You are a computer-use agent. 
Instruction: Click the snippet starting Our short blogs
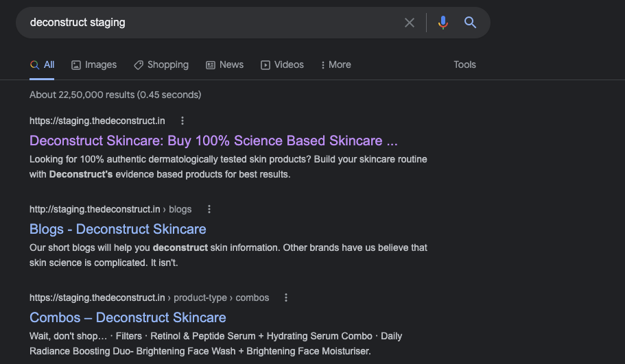[228, 255]
